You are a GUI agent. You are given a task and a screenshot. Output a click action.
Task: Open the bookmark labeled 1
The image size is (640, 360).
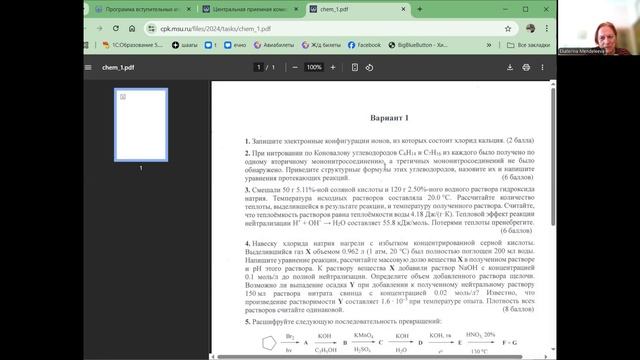pos(211,45)
